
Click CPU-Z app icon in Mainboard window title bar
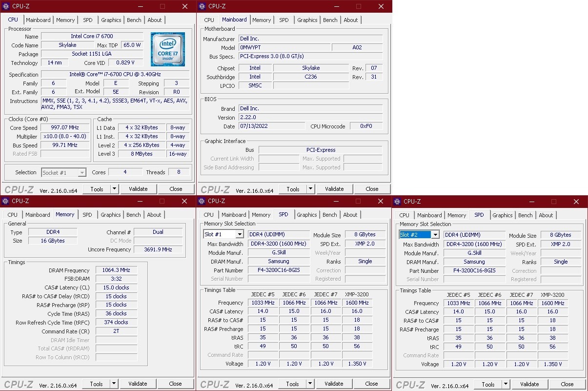tap(202, 6)
